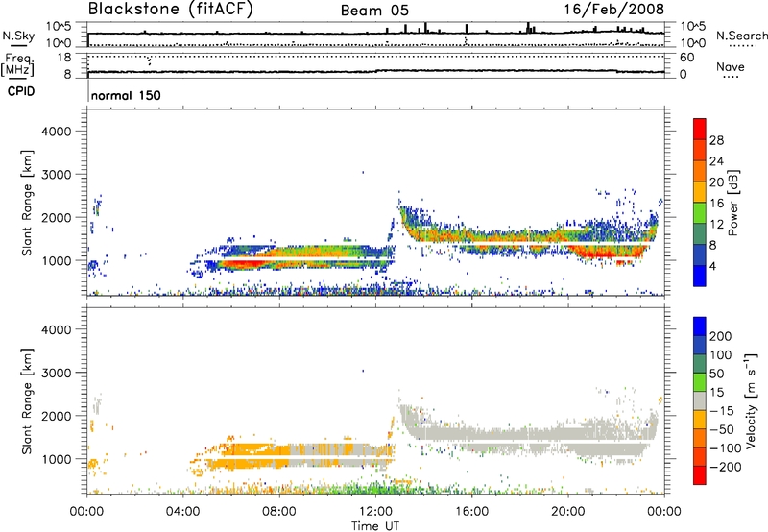Click the -50 velocity colorbar label

point(722,429)
